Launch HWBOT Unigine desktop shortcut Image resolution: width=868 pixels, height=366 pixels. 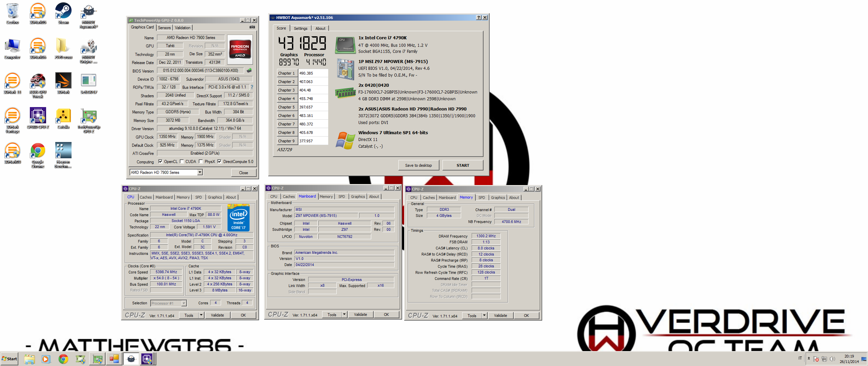(88, 51)
